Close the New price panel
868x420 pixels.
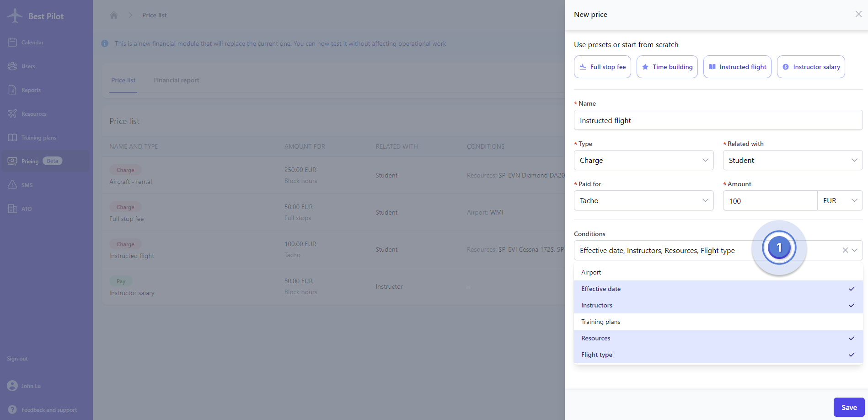pyautogui.click(x=858, y=14)
